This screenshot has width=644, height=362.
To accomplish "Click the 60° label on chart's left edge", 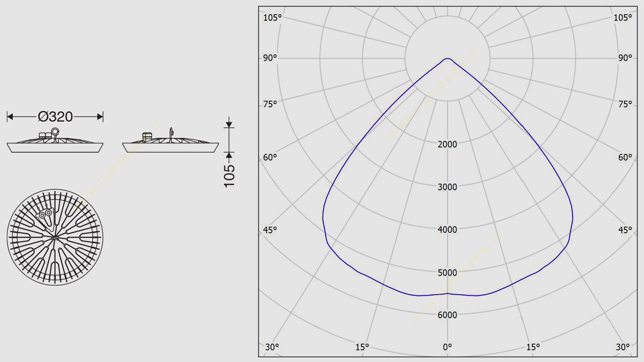I will 270,158.
